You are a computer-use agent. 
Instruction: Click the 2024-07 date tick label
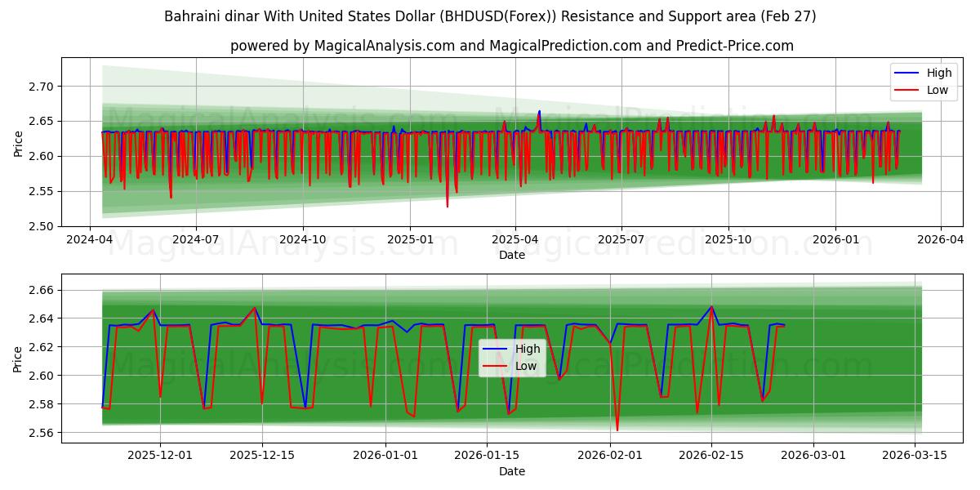click(x=196, y=241)
